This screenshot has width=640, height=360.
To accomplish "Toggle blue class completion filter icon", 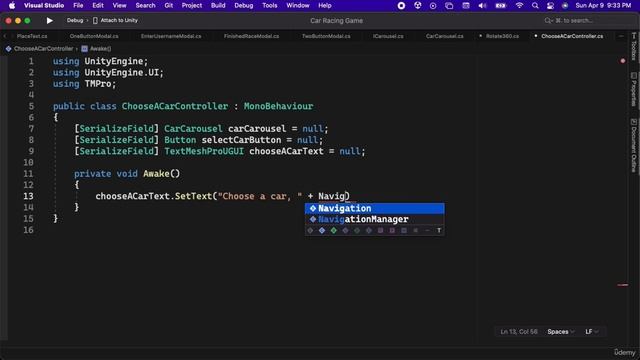I will click(322, 231).
